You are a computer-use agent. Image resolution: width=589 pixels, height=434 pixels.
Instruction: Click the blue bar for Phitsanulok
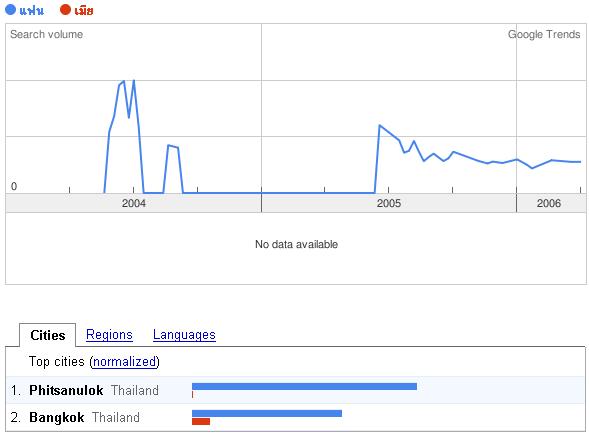pyautogui.click(x=304, y=386)
